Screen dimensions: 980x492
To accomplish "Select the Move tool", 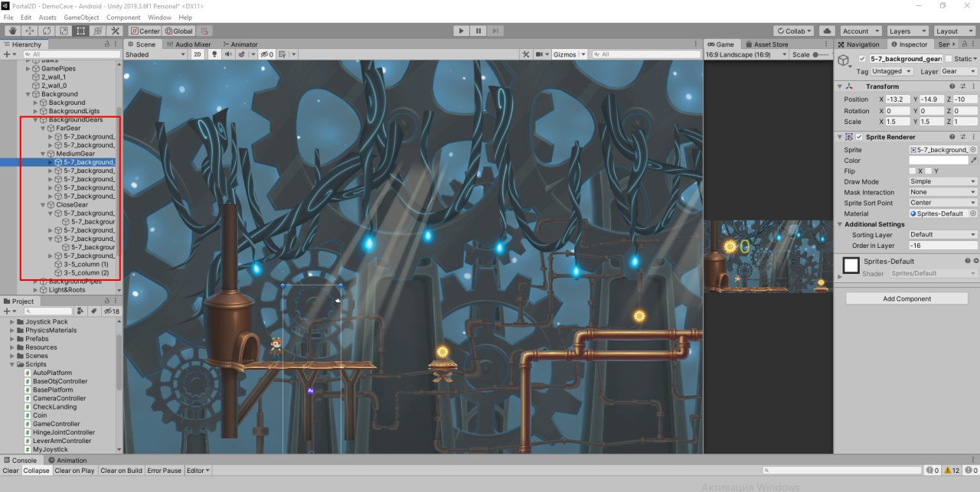I will tap(29, 31).
